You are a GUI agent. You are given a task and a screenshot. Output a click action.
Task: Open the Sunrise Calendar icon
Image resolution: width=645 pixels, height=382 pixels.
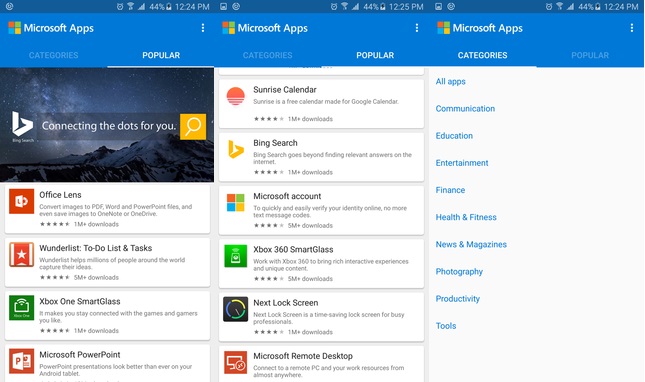[x=236, y=97]
